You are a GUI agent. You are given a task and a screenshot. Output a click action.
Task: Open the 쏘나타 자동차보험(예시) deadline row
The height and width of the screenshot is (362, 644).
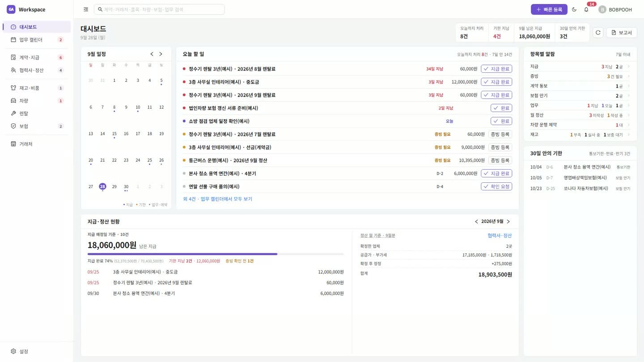pyautogui.click(x=580, y=188)
